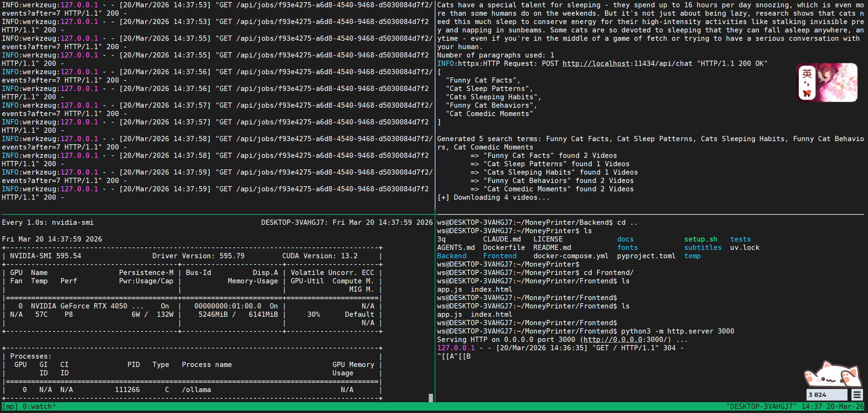Click the 3 824 keystroke counter box
The width and height of the screenshot is (868, 413).
[826, 395]
